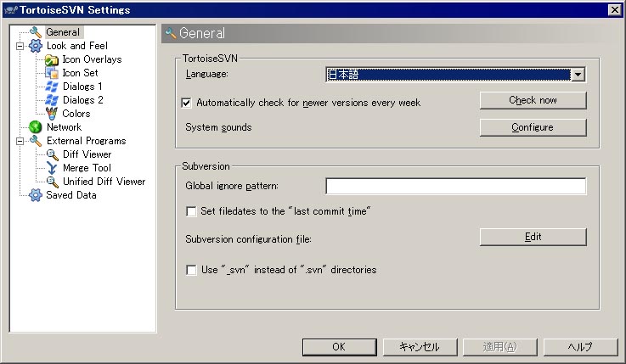Click the ヘルプ (Help) button
The width and height of the screenshot is (626, 364).
coord(580,347)
